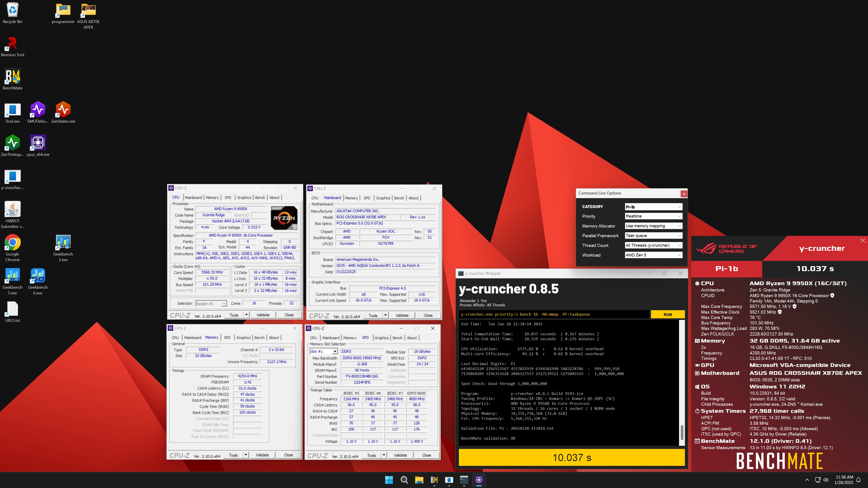Viewport: 868px width, 488px height.
Task: Launch Geekbench 6.exe icon
Action: pyautogui.click(x=38, y=282)
